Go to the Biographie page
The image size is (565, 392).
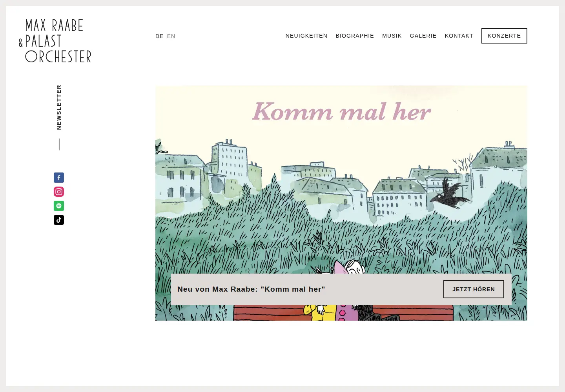click(x=355, y=36)
